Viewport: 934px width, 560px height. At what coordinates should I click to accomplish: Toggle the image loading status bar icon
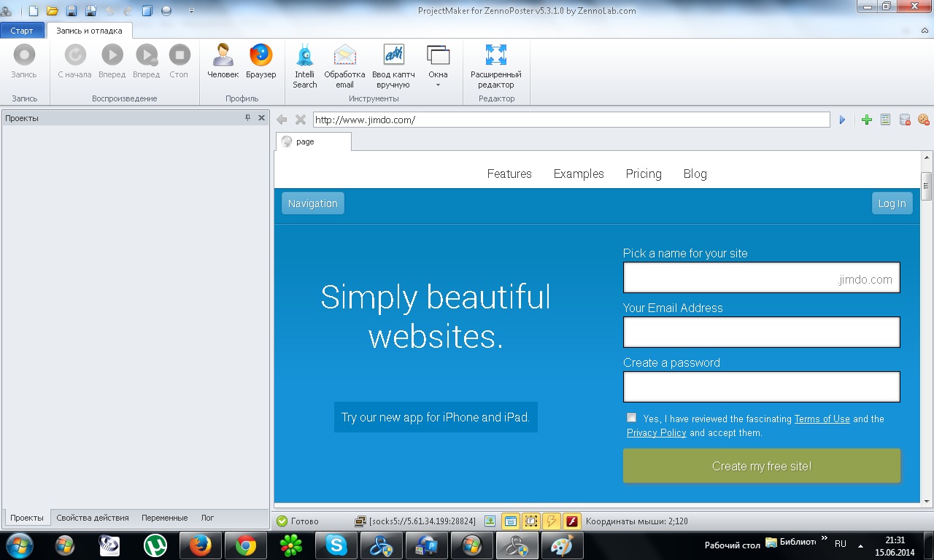[490, 521]
